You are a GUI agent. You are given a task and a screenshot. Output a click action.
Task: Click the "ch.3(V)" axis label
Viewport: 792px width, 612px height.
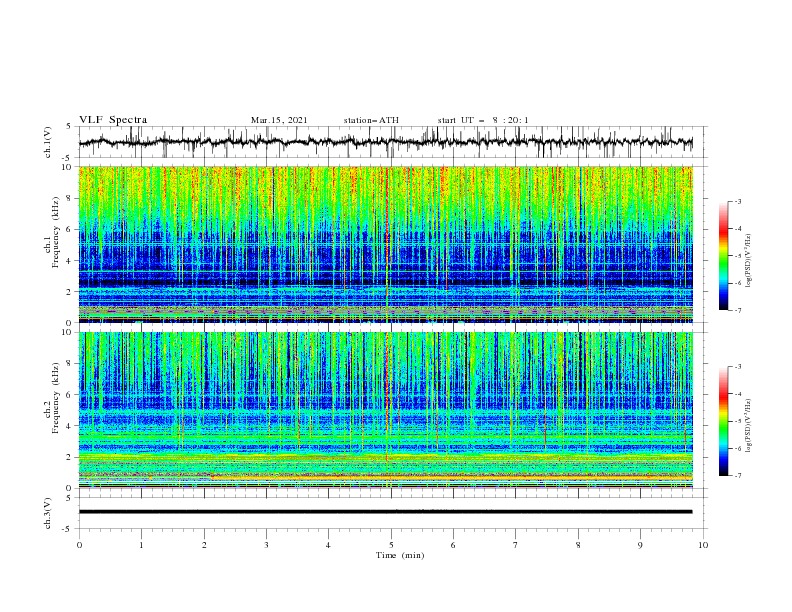48,513
